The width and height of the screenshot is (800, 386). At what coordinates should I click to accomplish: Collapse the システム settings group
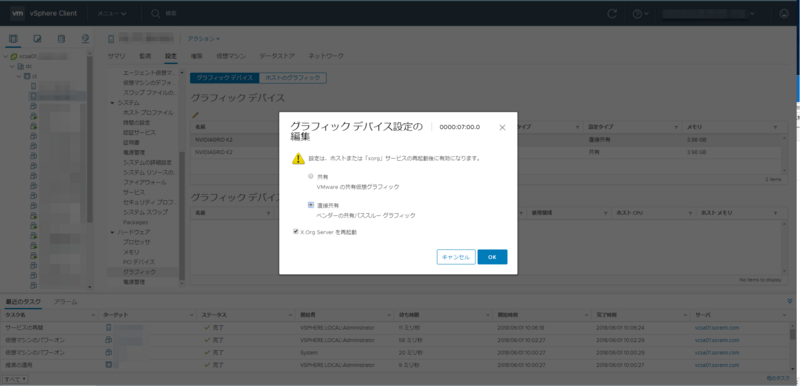(112, 102)
